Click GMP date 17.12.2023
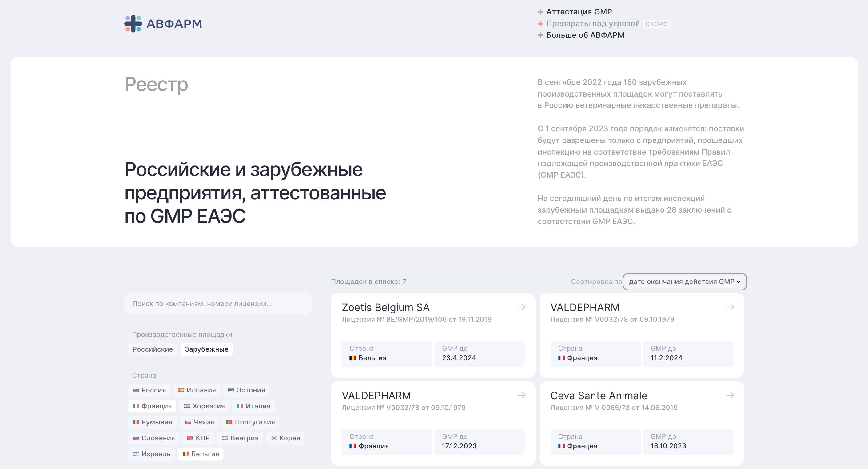868x469 pixels. point(459,446)
